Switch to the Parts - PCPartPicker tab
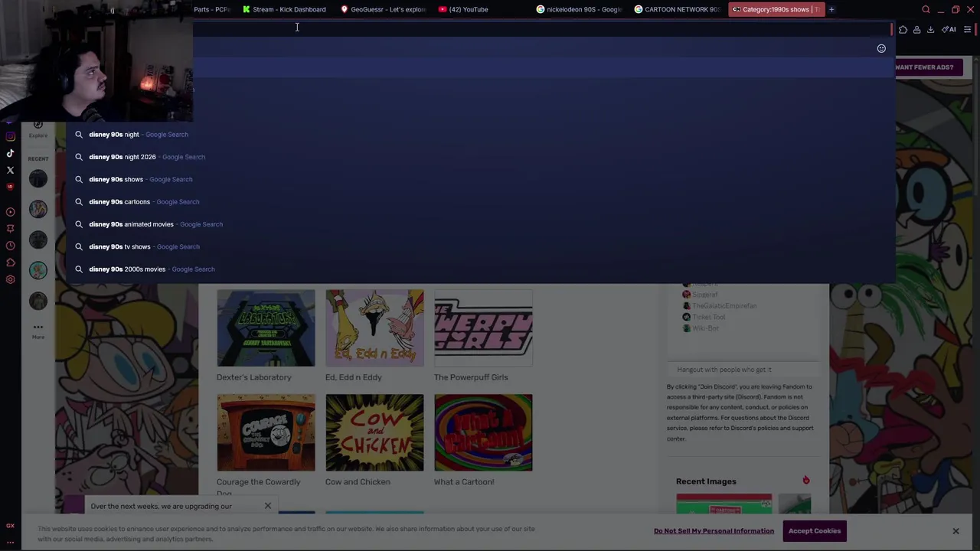The height and width of the screenshot is (551, 980). (x=212, y=9)
